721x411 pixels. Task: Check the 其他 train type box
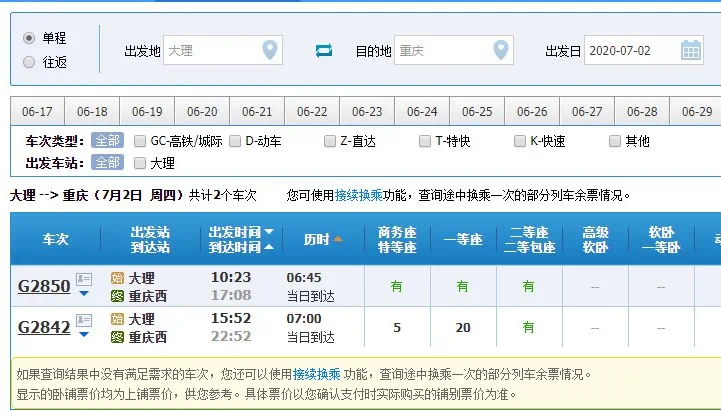(615, 141)
